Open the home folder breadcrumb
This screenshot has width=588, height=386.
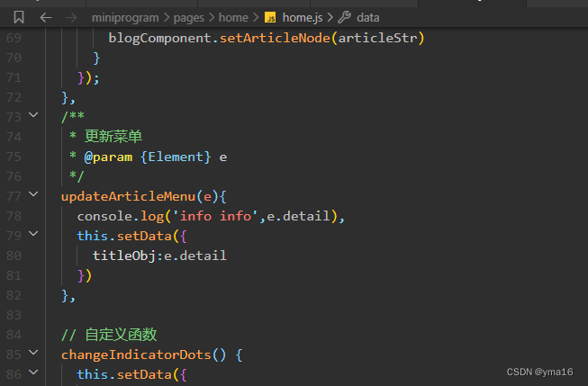tap(233, 18)
